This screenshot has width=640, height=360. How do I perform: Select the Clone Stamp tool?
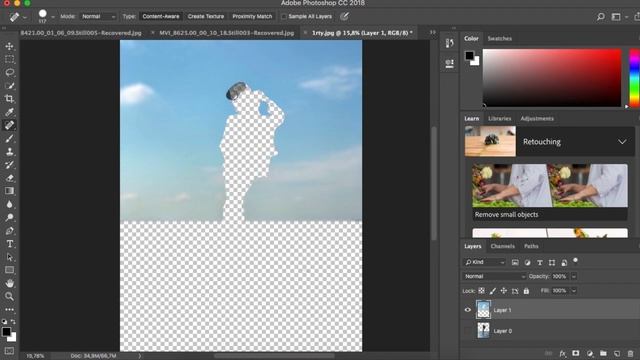[x=9, y=151]
